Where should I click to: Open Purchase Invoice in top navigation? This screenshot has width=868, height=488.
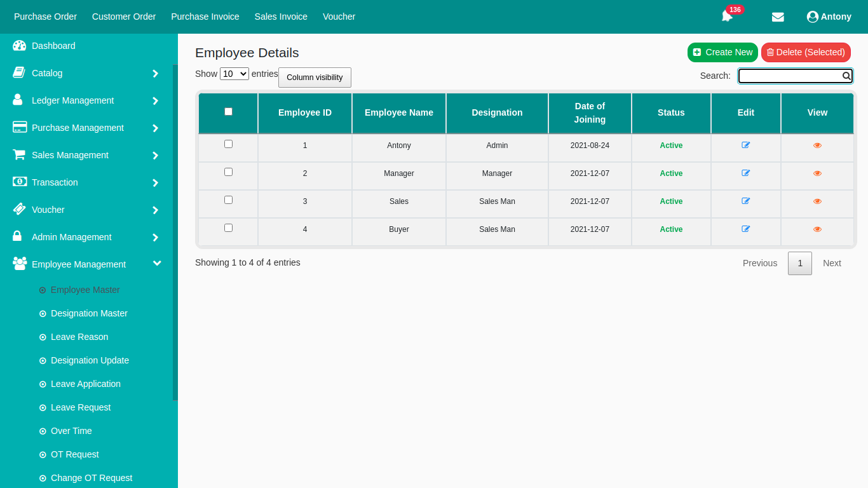[205, 17]
